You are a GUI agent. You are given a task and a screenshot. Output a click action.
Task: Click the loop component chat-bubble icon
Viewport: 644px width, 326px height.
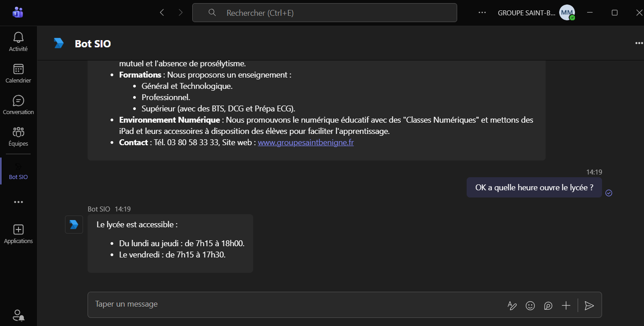[548, 306]
